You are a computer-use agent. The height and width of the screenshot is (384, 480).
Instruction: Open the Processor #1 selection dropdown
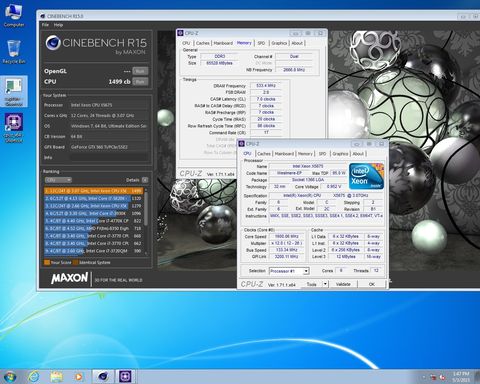289,271
